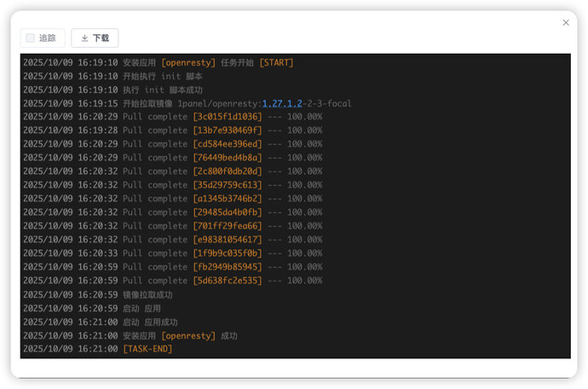Select the layer hash e98381054617
Screen dimensions: 588x389
tap(228, 240)
